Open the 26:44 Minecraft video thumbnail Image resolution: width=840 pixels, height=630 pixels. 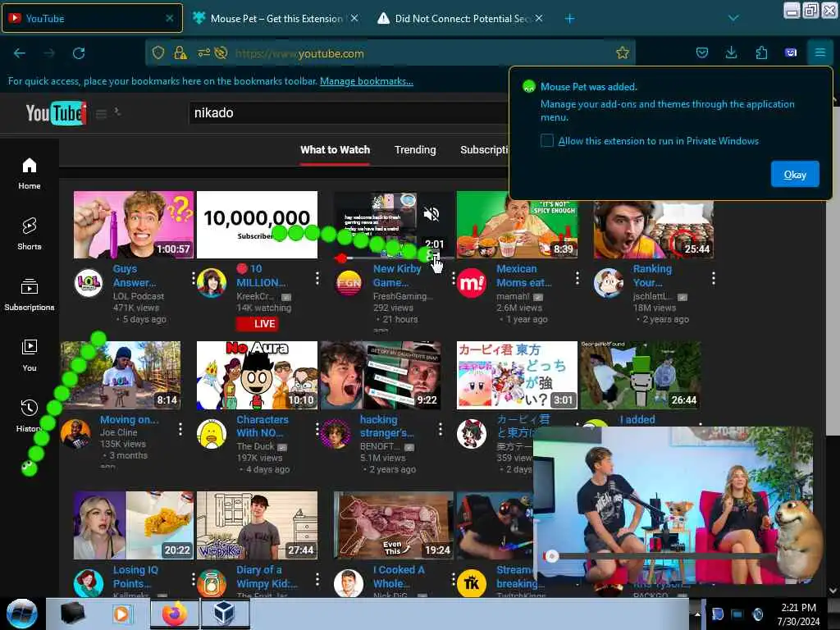point(640,375)
